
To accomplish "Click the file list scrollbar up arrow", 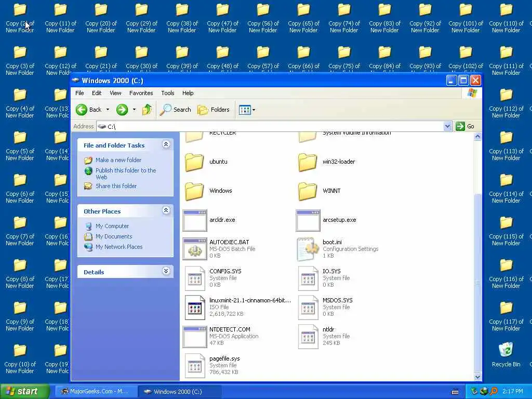I will [478, 137].
